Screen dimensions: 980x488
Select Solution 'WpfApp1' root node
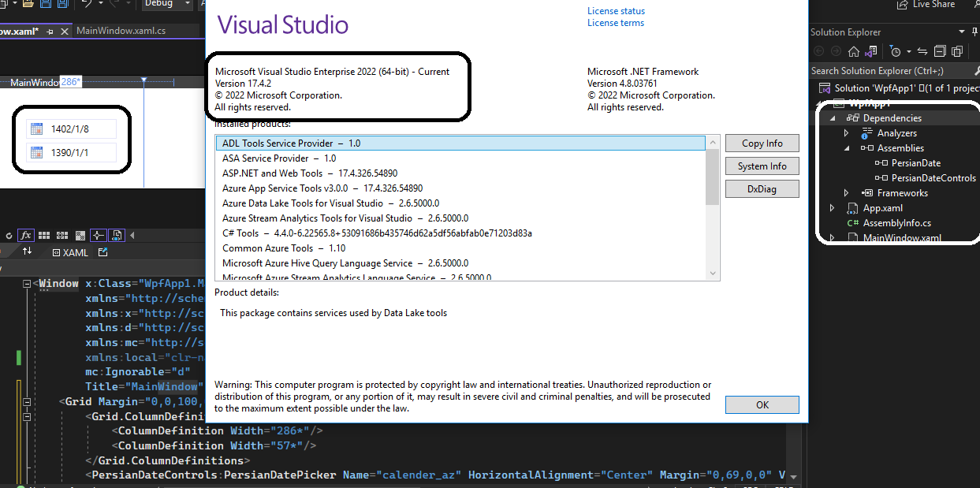pyautogui.click(x=898, y=88)
